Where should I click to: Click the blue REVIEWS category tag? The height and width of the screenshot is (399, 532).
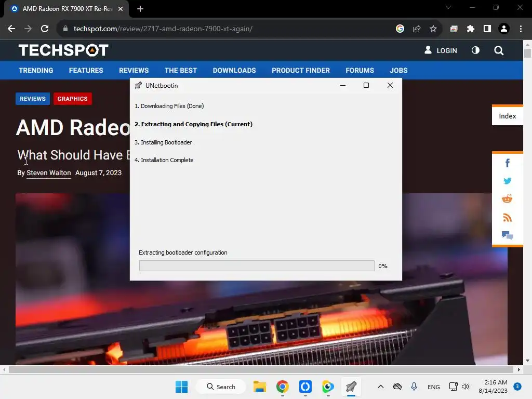coord(33,99)
